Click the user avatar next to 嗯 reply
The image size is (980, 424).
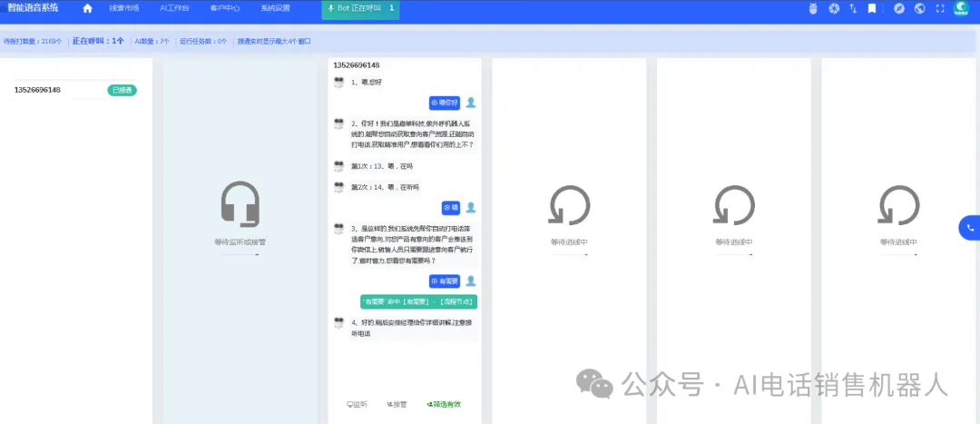click(x=471, y=208)
